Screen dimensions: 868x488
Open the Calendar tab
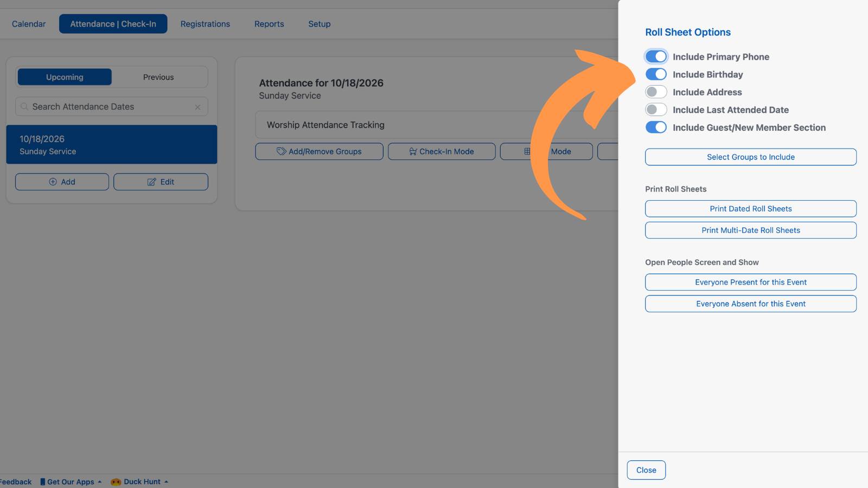click(29, 24)
